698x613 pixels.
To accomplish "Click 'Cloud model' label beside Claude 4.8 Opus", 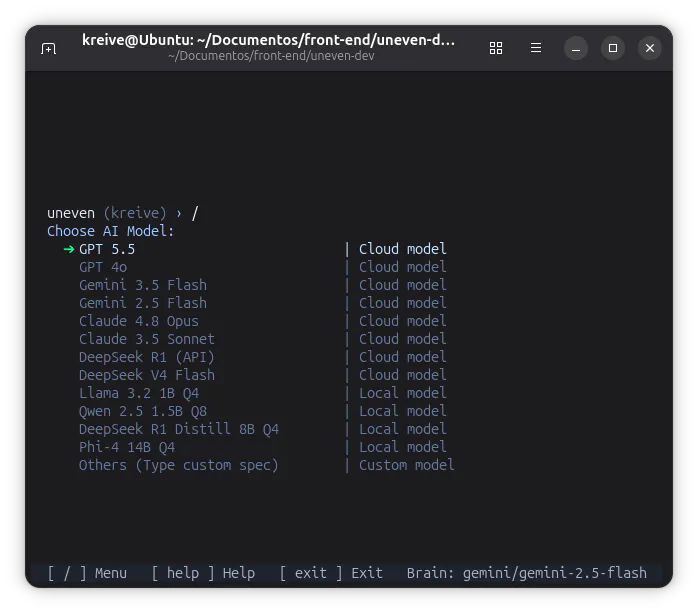I will (x=402, y=321).
